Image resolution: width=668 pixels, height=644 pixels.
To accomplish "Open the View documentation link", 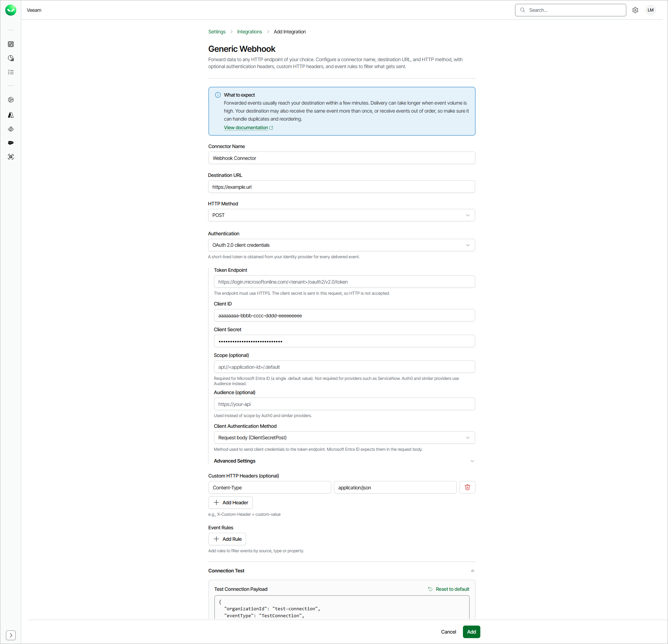I will 249,128.
